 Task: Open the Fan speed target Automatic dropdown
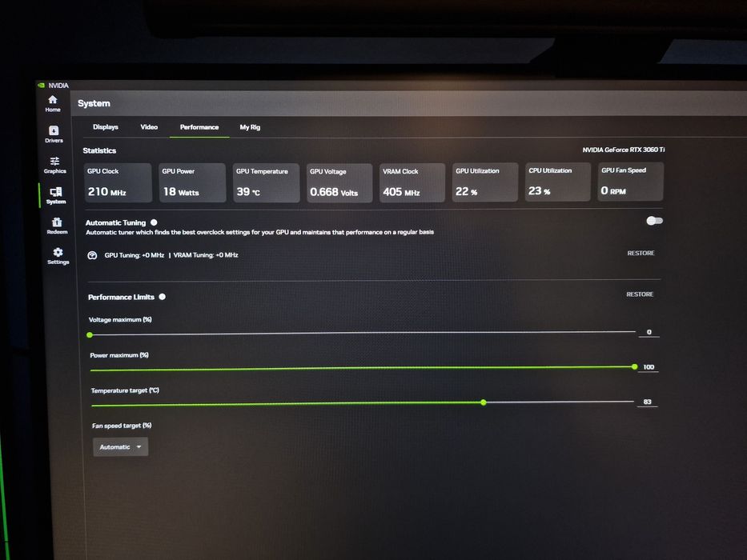tap(121, 446)
